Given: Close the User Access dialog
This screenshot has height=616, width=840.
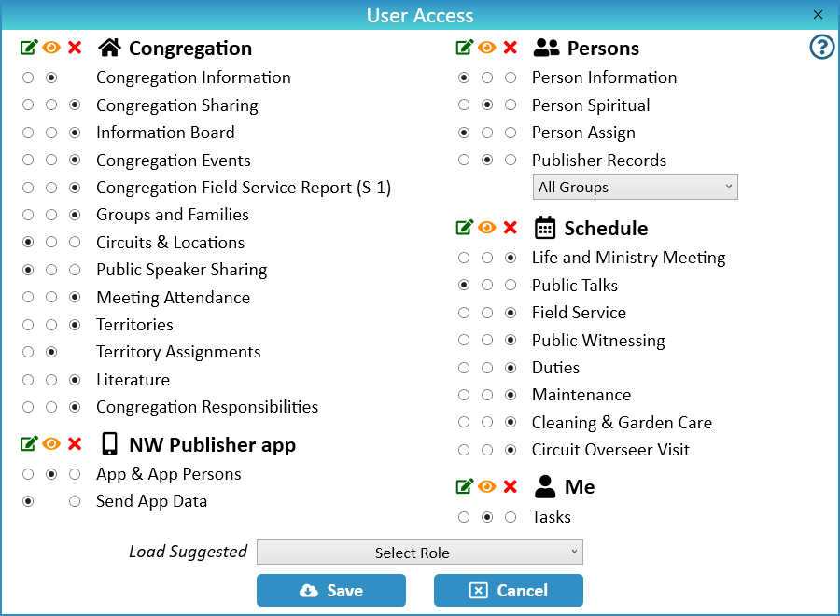Looking at the screenshot, I should click(818, 15).
